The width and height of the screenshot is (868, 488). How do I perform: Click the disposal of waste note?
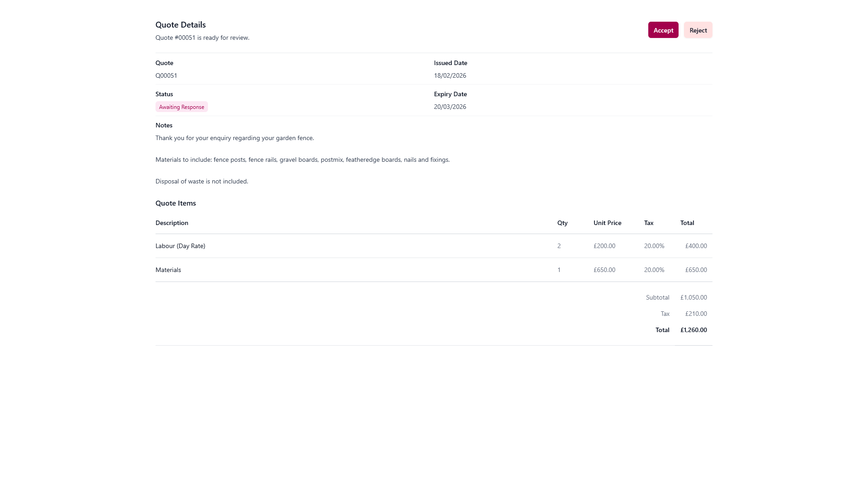coord(202,181)
